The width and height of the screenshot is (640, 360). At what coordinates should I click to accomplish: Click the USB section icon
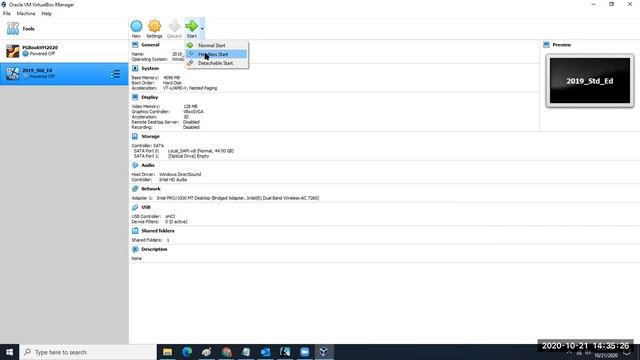(x=135, y=207)
